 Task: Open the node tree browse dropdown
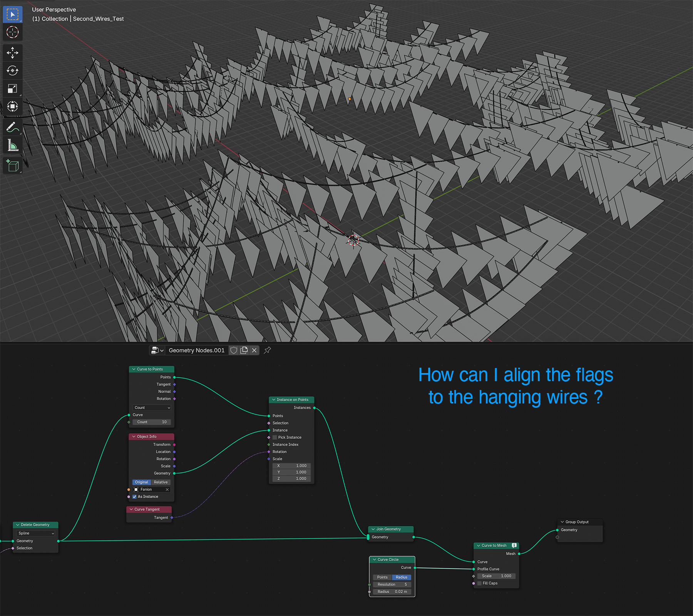click(157, 350)
